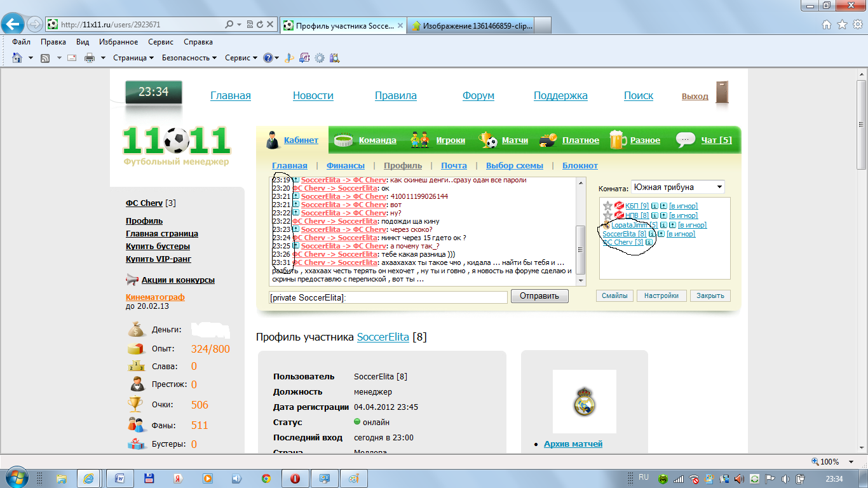Screen dimensions: 868x488
Task: Toggle ignore for SoccerElita in chat list
Action: pos(681,234)
